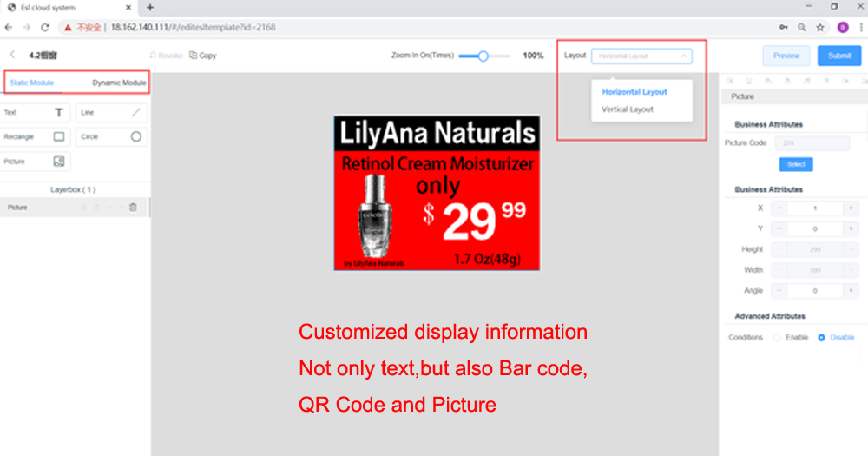Add a Text element module
The image size is (868, 456).
36,112
